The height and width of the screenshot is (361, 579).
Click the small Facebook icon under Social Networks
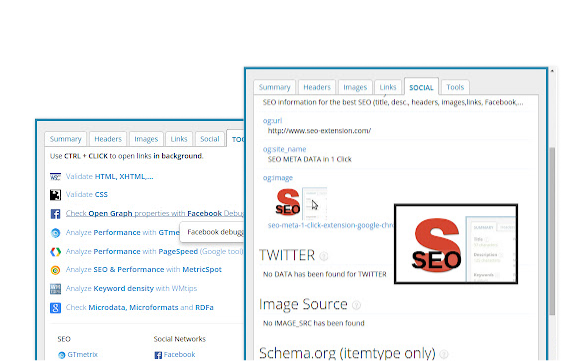158,355
